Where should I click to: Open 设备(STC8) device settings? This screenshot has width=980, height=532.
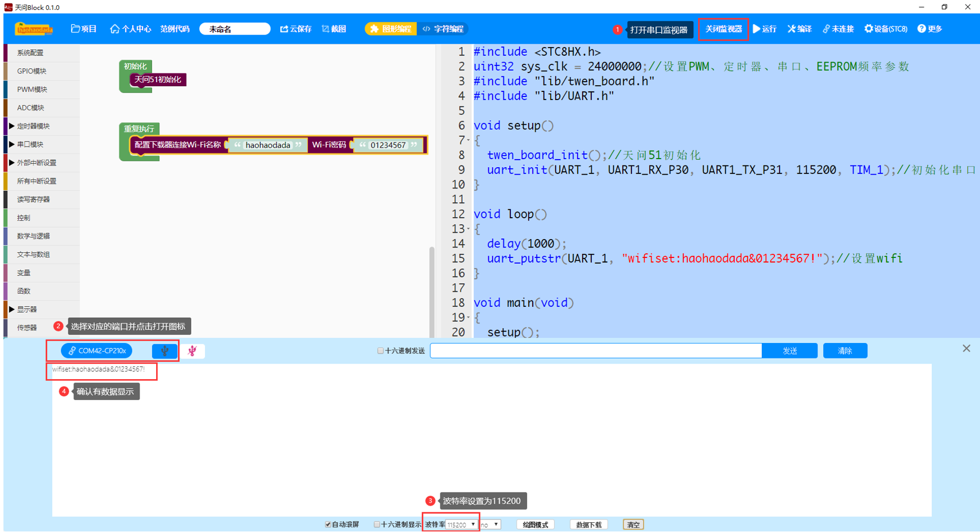coord(886,29)
